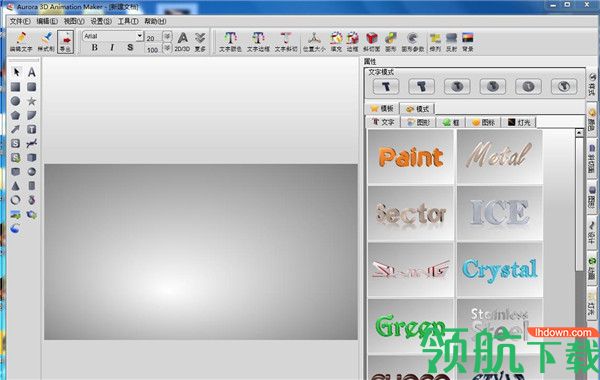Screen dimensions: 600x380
Task: Toggle the S text style button
Action: [x=130, y=47]
